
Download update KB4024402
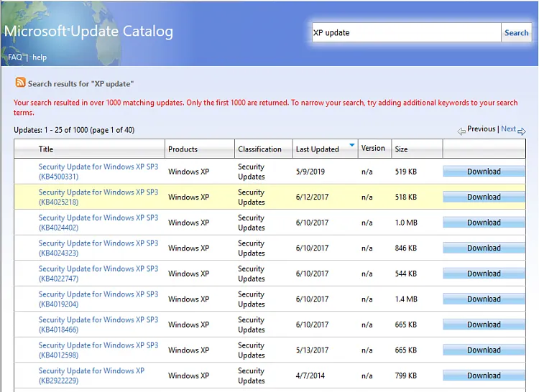484,223
